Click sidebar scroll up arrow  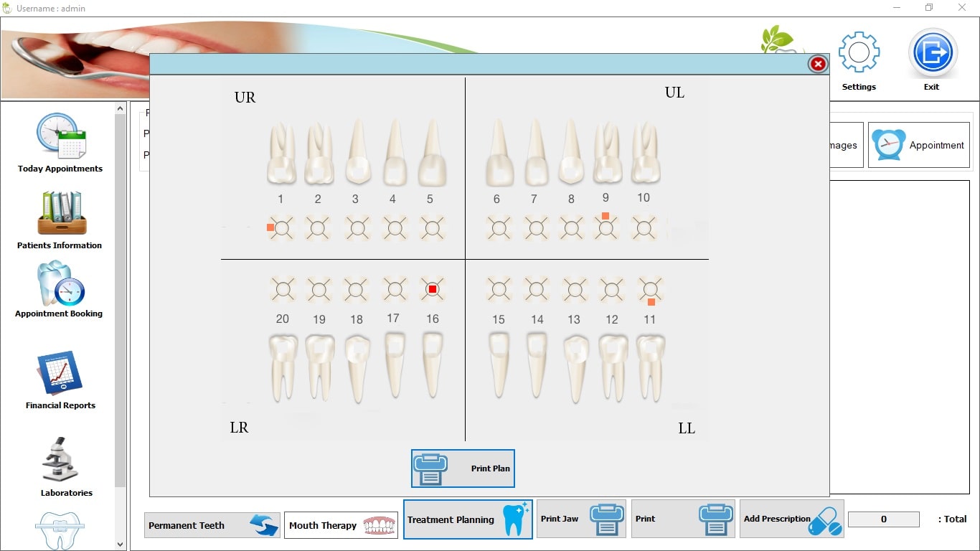click(121, 108)
